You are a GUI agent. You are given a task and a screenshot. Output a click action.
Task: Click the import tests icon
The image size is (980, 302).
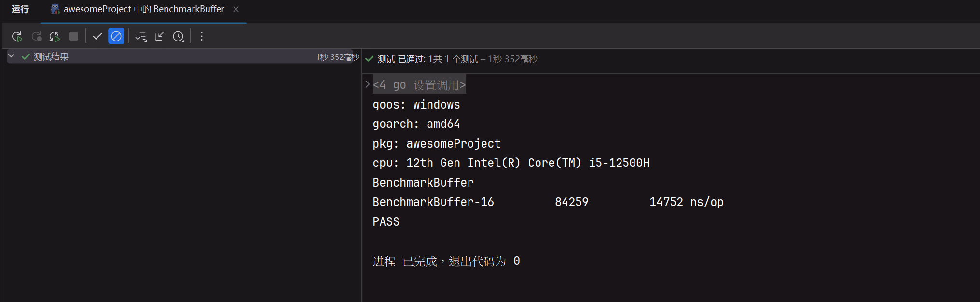click(x=159, y=36)
